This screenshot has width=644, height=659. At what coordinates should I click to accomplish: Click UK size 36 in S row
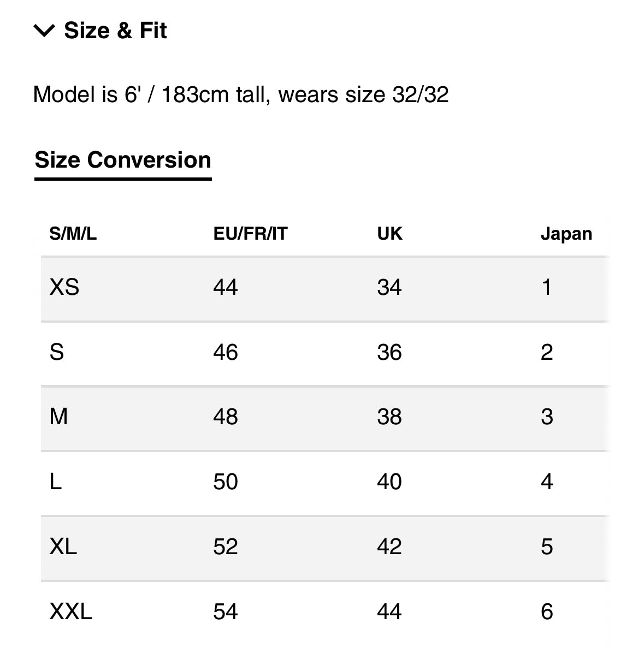pos(389,352)
